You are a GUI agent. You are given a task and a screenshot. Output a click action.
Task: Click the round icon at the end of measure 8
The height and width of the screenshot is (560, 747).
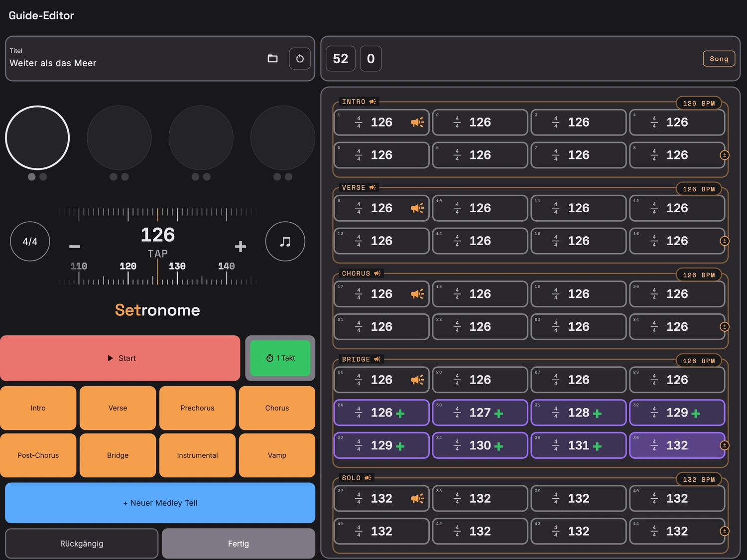tap(725, 155)
